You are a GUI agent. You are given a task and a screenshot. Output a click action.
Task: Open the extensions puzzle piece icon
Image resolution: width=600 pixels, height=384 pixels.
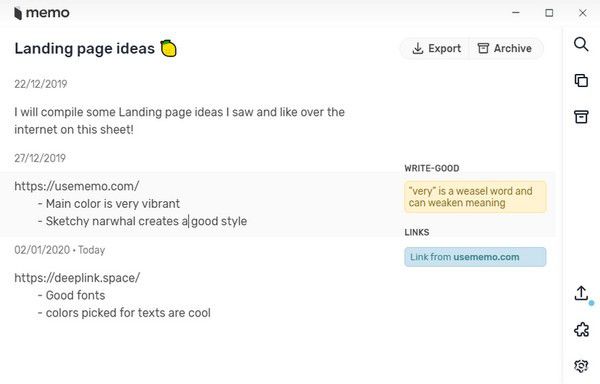click(581, 329)
